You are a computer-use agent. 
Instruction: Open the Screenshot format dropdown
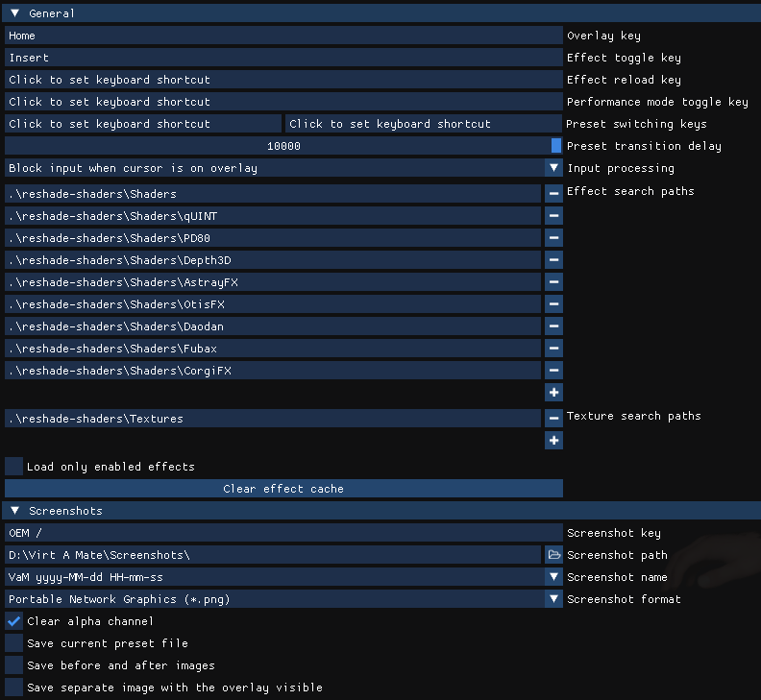click(553, 599)
